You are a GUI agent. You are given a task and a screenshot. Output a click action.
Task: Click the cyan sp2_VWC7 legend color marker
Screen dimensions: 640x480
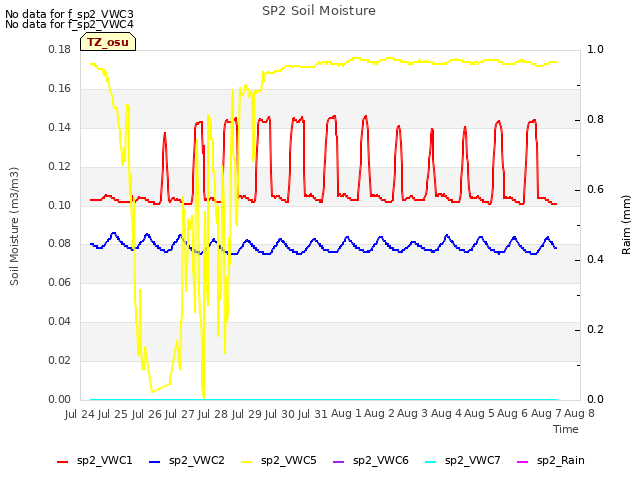[430, 462]
